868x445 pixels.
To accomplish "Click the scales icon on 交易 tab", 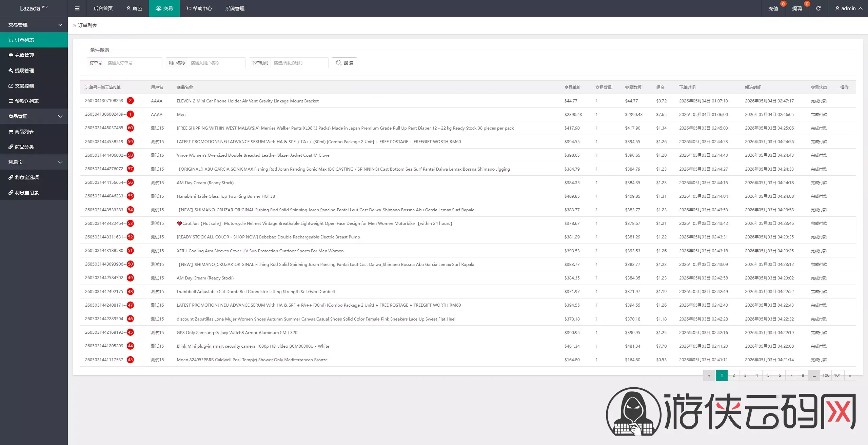I will pyautogui.click(x=158, y=8).
